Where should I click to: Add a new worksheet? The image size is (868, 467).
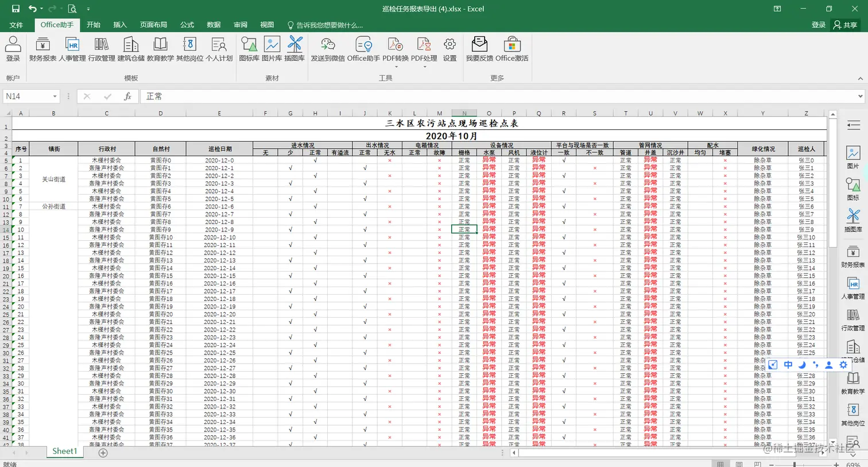click(103, 453)
